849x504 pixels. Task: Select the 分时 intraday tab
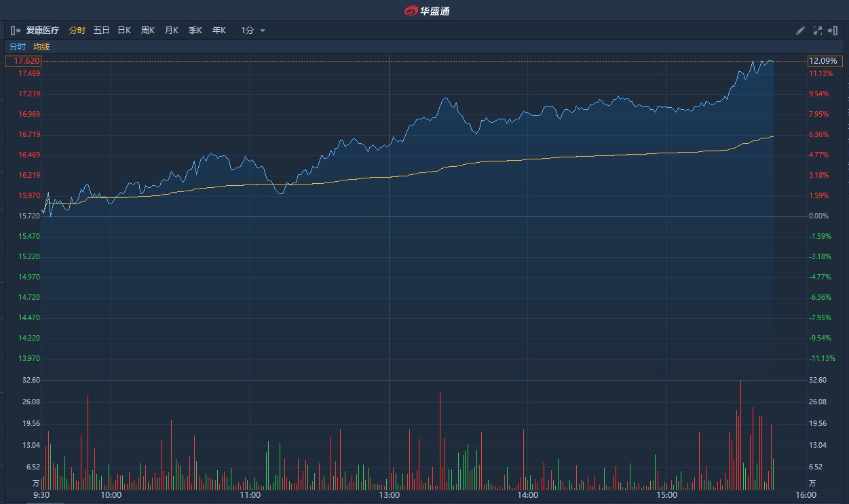point(77,31)
